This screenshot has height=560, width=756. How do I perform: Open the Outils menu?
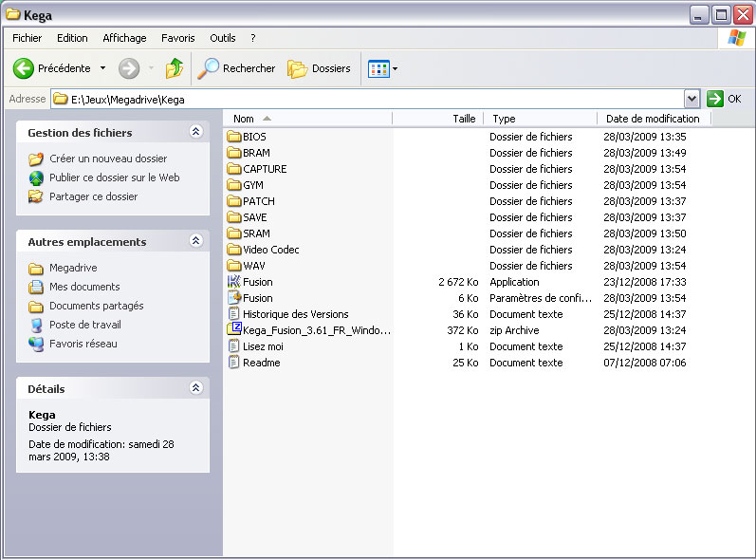[x=223, y=38]
